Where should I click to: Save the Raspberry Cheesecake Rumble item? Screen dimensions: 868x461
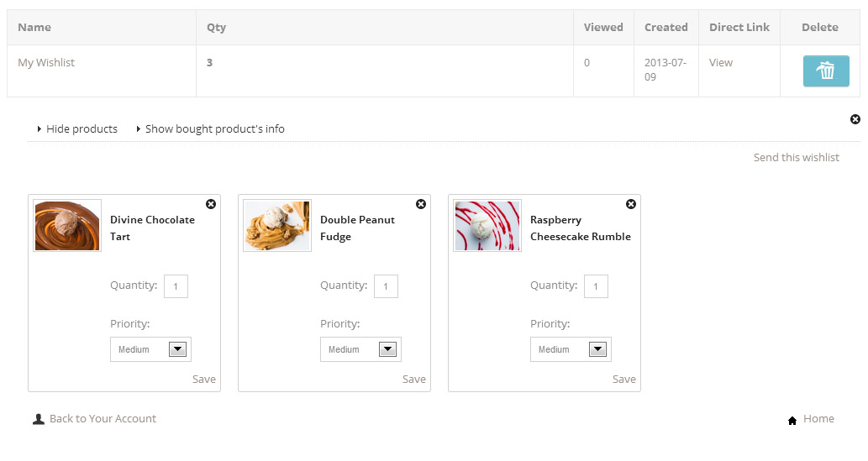point(624,380)
